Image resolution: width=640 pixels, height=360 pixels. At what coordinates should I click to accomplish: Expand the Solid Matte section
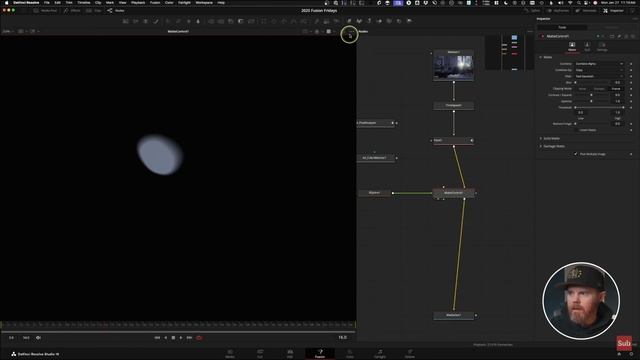click(541, 138)
